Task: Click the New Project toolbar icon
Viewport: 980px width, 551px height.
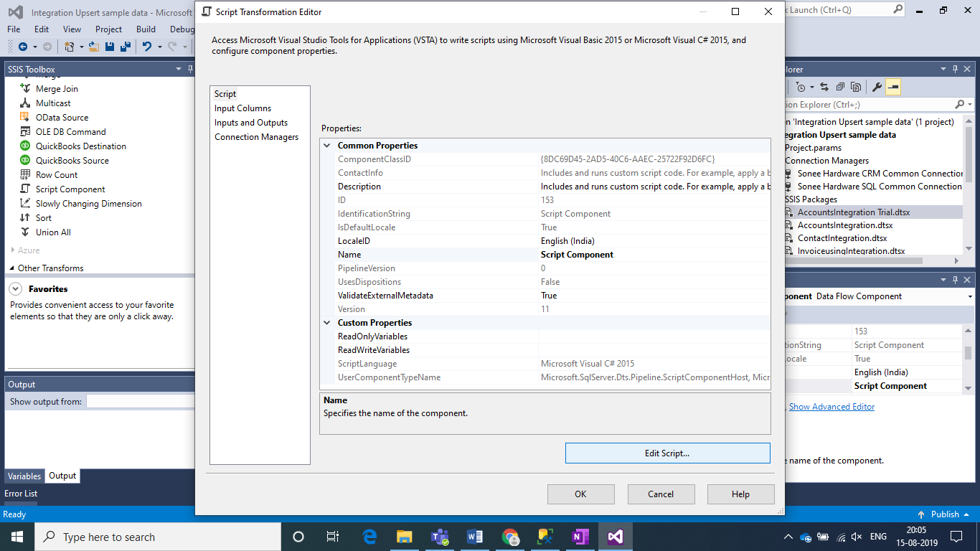Action: tap(70, 47)
